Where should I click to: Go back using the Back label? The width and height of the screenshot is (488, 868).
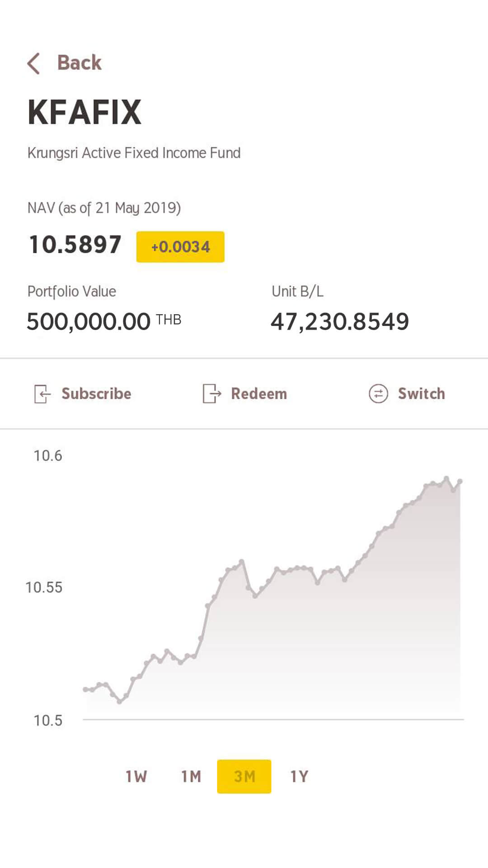point(80,63)
